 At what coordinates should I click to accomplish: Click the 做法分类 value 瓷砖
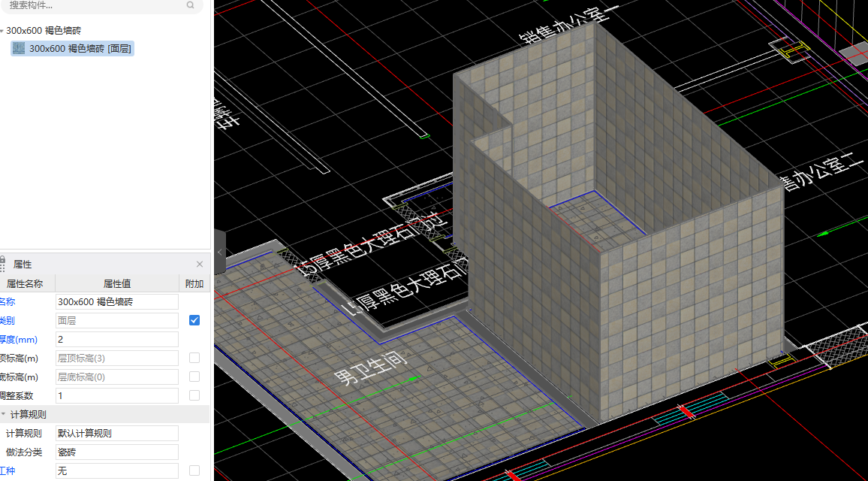[117, 452]
